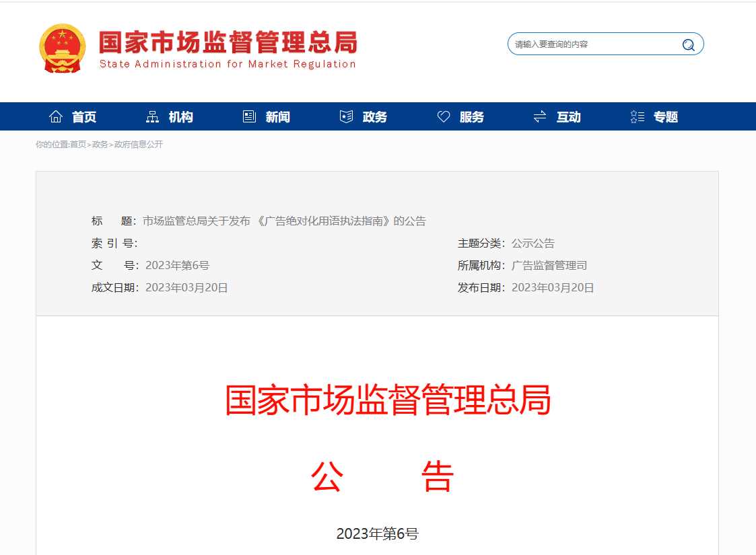This screenshot has height=555, width=756.
Task: Open the 服务 menu item
Action: pos(471,117)
